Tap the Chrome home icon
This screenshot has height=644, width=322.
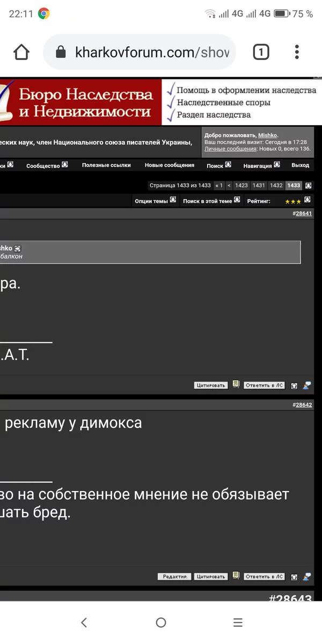21,52
